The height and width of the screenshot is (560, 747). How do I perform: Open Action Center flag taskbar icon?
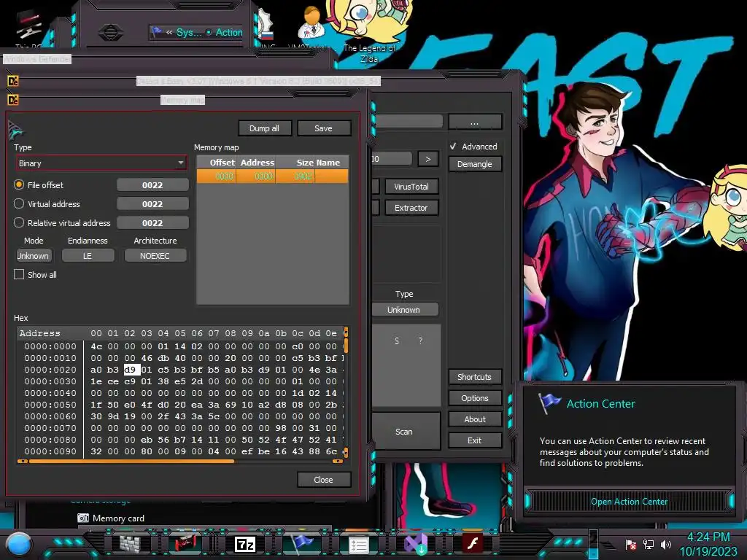302,544
